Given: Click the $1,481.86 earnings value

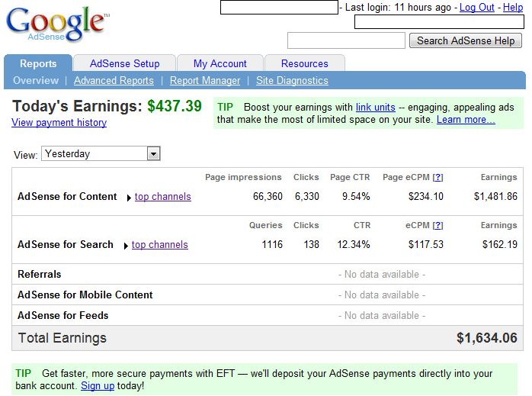Looking at the screenshot, I should click(495, 196).
